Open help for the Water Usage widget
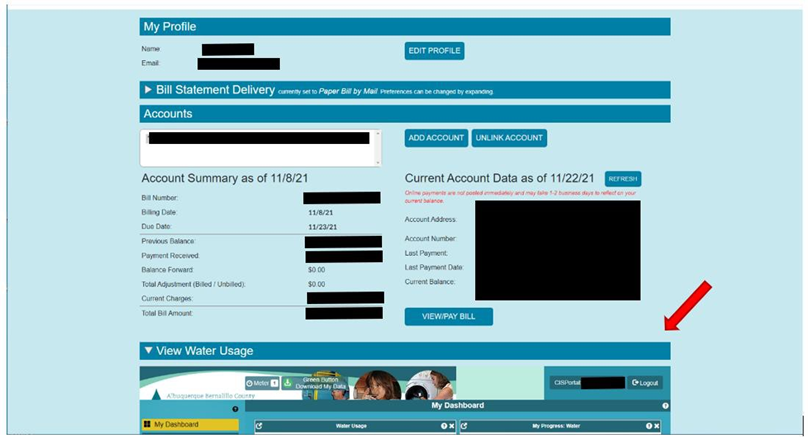 444,426
